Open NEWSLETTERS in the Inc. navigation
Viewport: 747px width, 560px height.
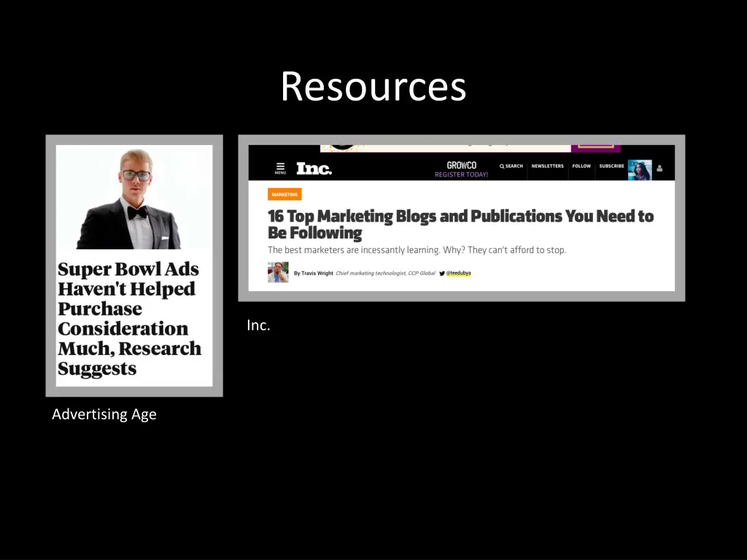[547, 166]
